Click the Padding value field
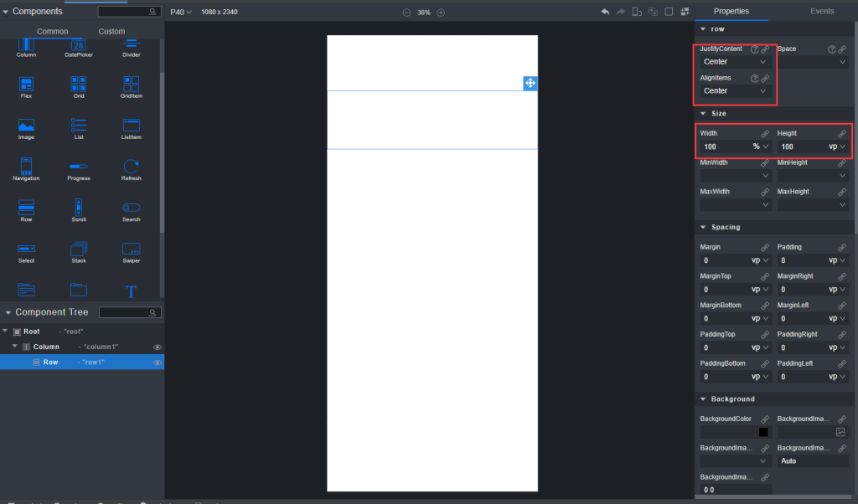 coord(802,260)
